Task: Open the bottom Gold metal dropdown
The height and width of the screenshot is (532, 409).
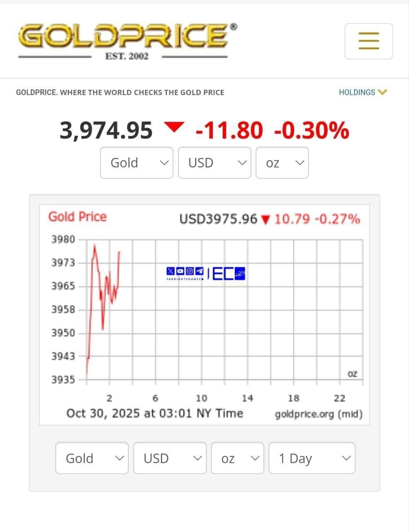Action: tap(92, 458)
